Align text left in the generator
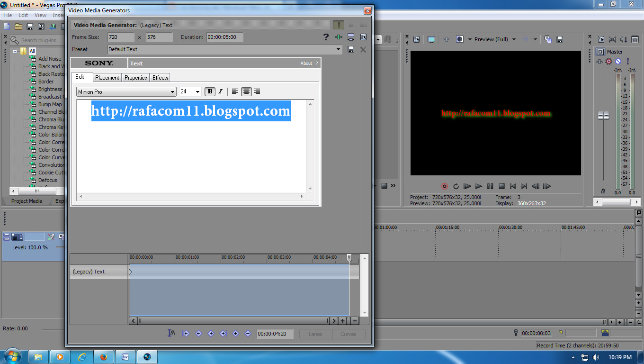This screenshot has width=644, height=364. tap(235, 91)
